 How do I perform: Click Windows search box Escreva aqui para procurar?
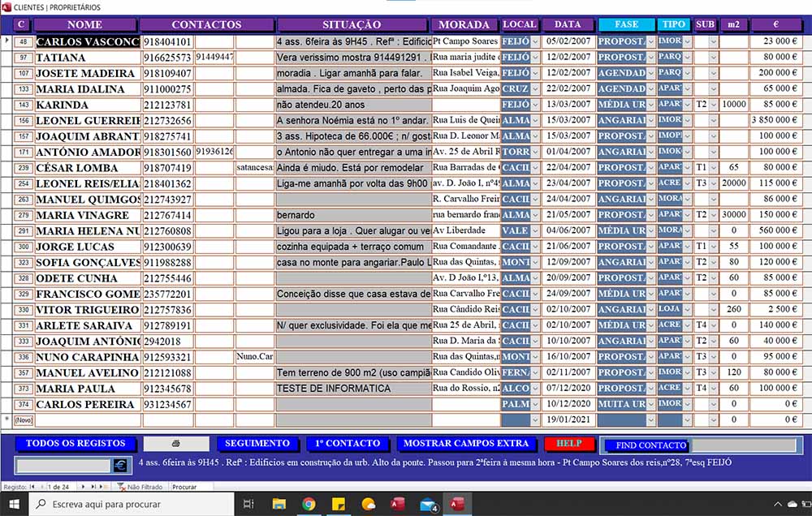(x=132, y=504)
